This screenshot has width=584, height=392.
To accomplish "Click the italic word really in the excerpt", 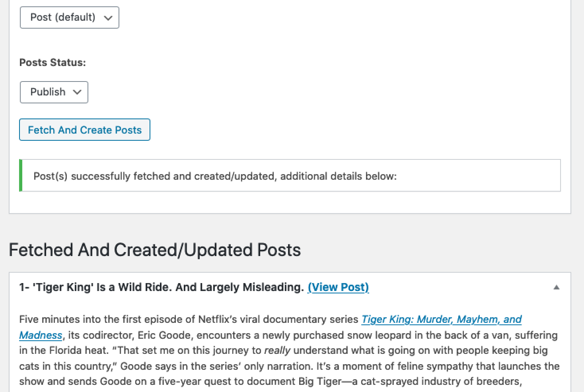I will (277, 351).
